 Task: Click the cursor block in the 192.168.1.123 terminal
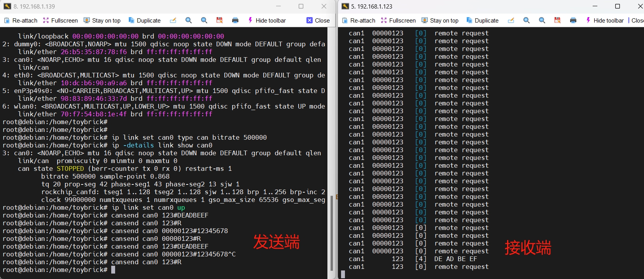(343, 274)
